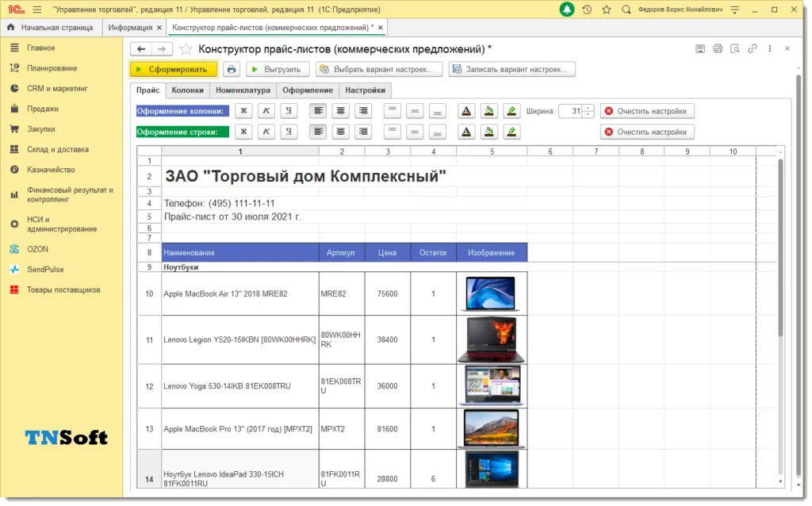Click the Ширина width input field
The height and width of the screenshot is (506, 812).
pos(571,111)
